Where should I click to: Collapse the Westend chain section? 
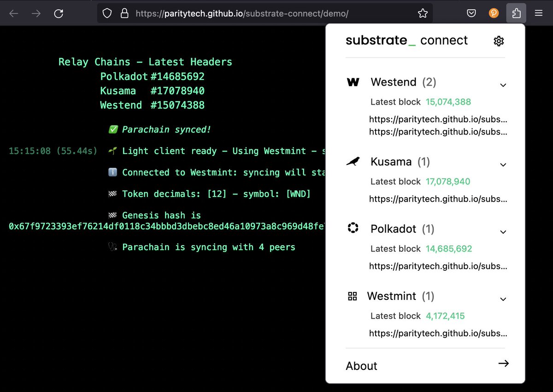(503, 85)
